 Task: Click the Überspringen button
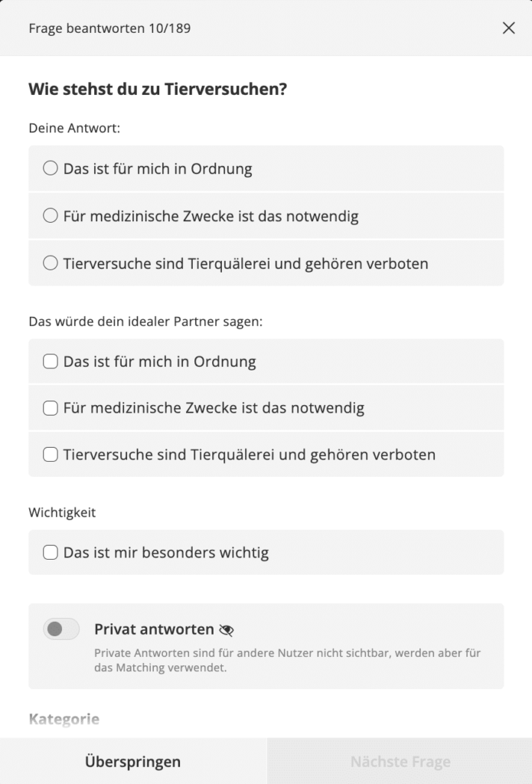tap(133, 761)
